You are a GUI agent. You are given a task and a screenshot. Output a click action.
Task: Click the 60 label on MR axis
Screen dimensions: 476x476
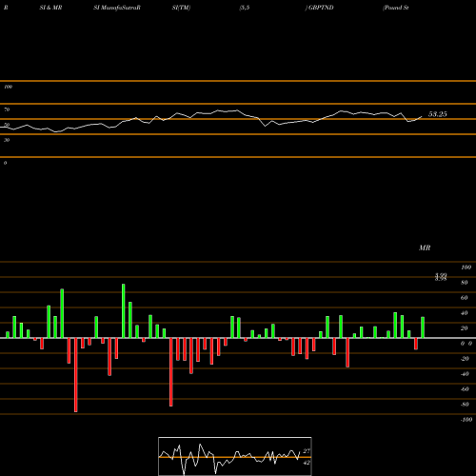point(465,298)
